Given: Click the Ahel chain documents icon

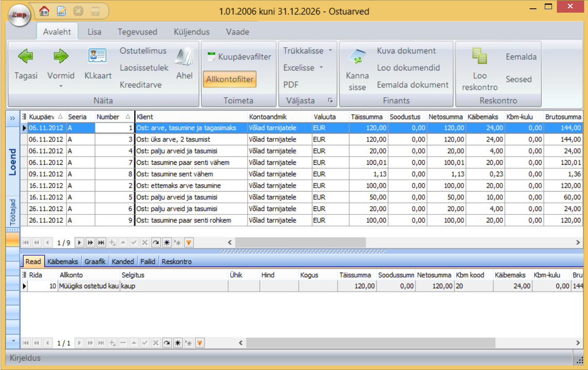Looking at the screenshot, I should pos(184,56).
